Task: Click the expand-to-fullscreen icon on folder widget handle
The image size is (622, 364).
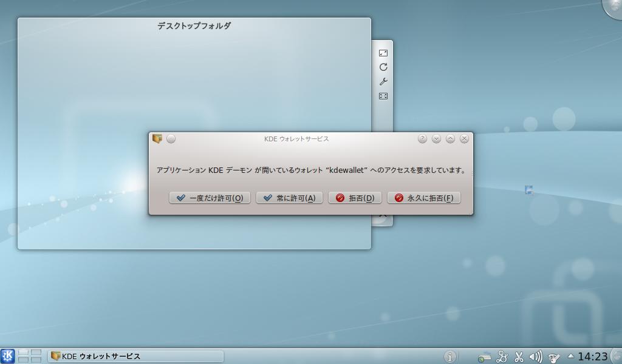Action: tap(383, 96)
